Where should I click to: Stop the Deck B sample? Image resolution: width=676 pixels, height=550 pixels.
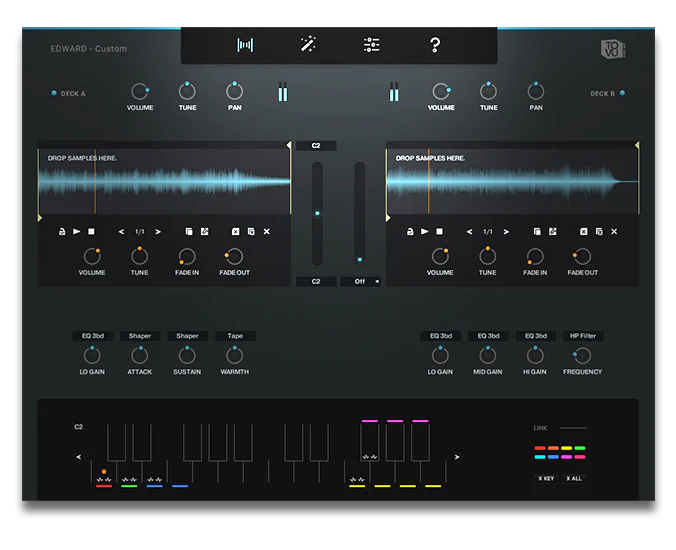(439, 231)
